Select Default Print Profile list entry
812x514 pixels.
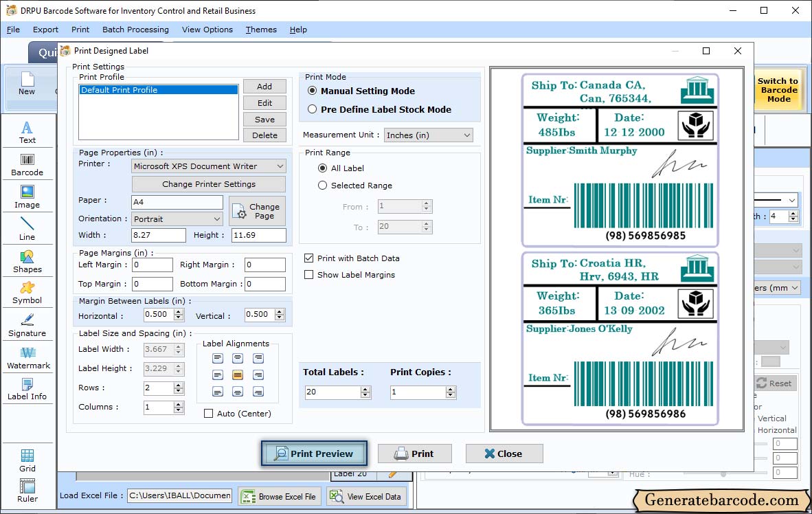click(159, 89)
